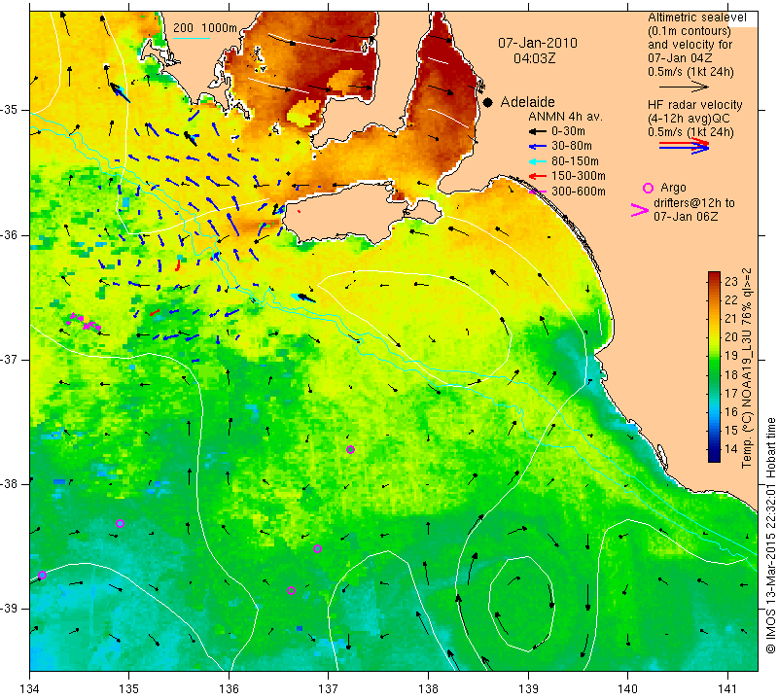
Task: Click the Altimetric sealevel legend title
Action: [697, 17]
